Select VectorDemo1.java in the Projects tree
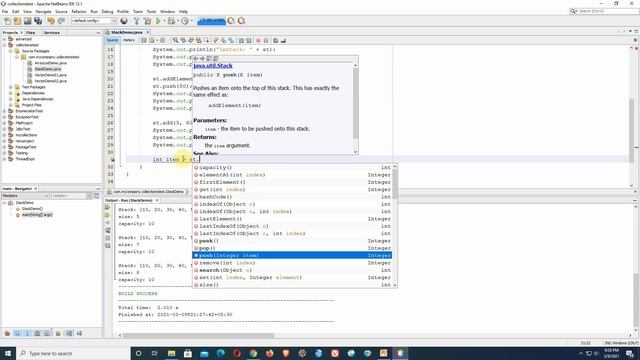The image size is (640, 360). tap(50, 75)
